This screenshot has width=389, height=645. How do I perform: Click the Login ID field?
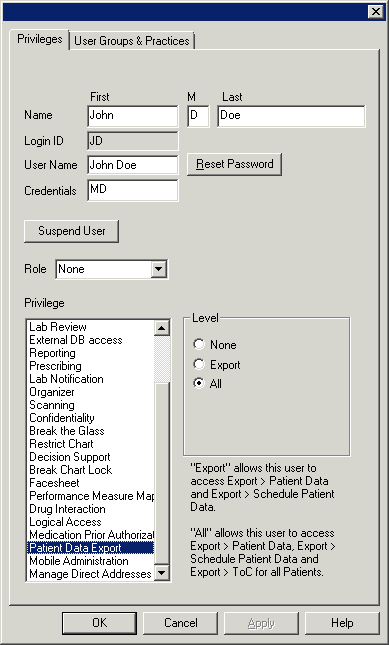click(133, 141)
